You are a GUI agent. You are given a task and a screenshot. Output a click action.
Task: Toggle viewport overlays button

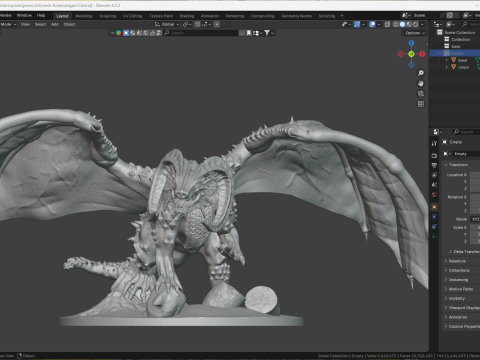[x=372, y=24]
